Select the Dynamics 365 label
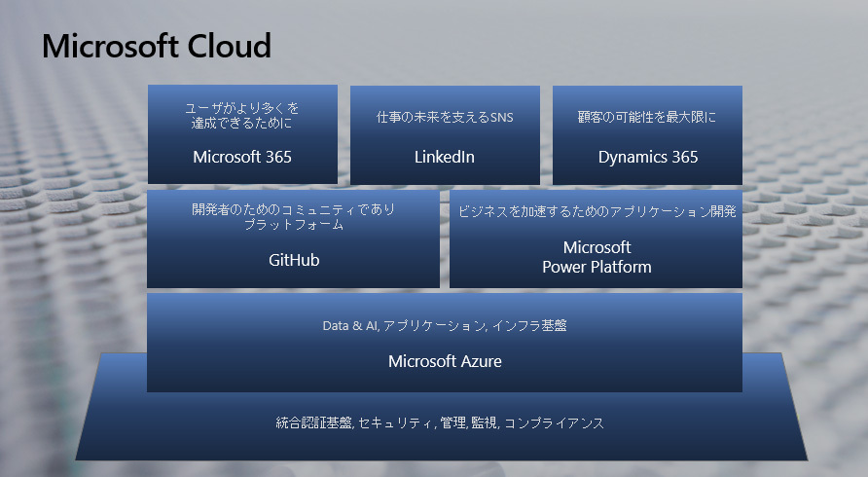This screenshot has height=477, width=868. [648, 157]
